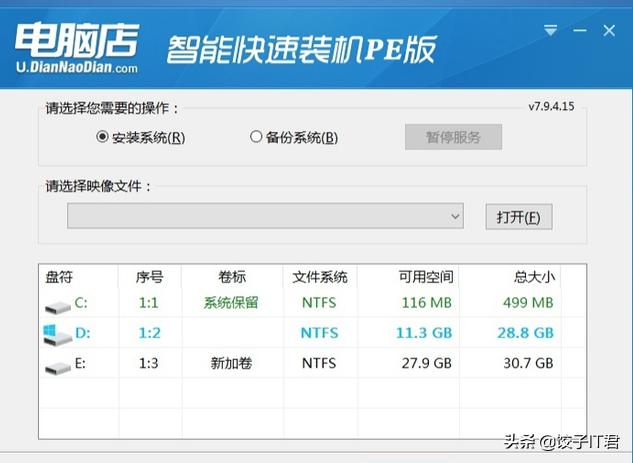Click the 1:3 sequence number cell
Screen dimensions: 633x463
[149, 363]
